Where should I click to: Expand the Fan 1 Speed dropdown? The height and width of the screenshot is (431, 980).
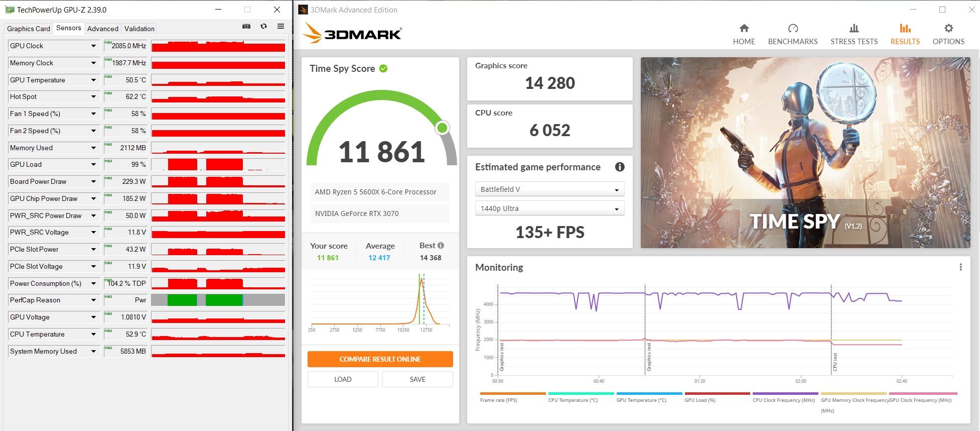[x=93, y=114]
